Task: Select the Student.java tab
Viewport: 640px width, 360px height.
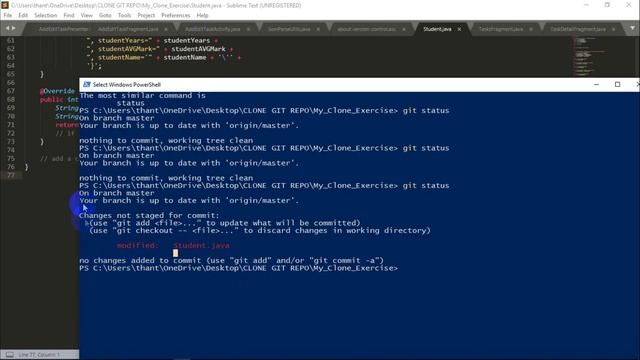Action: 437,29
